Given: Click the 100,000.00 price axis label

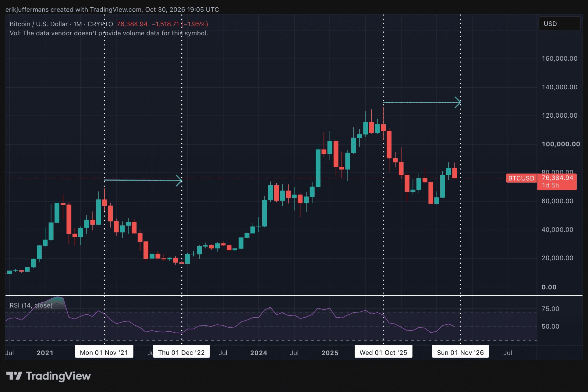Looking at the screenshot, I should [x=561, y=144].
